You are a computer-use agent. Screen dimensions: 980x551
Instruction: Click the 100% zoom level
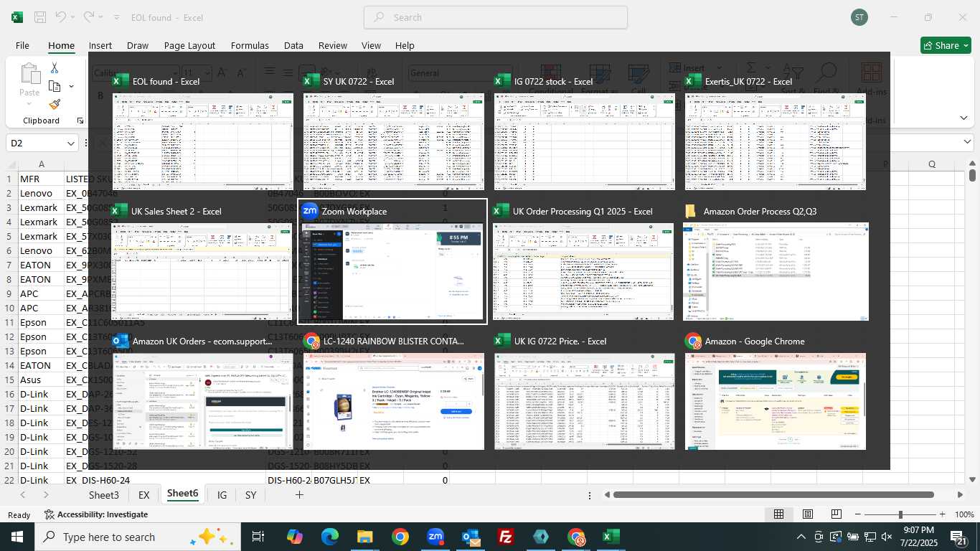coord(965,514)
